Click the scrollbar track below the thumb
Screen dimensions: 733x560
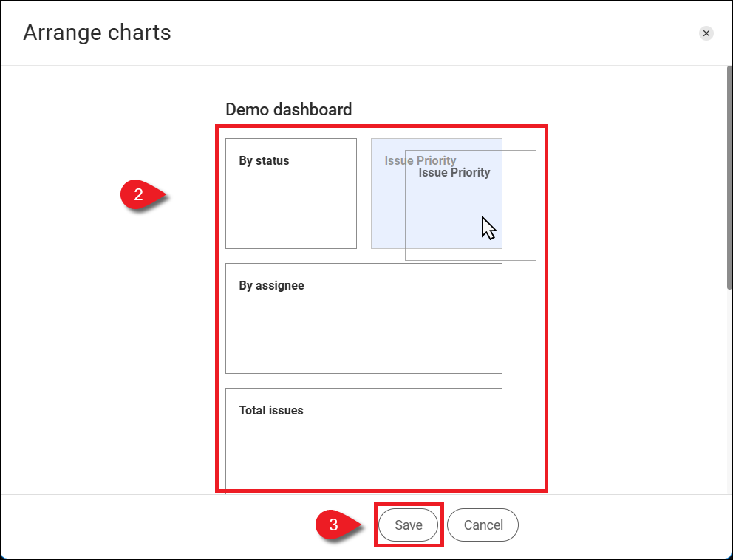[x=729, y=392]
